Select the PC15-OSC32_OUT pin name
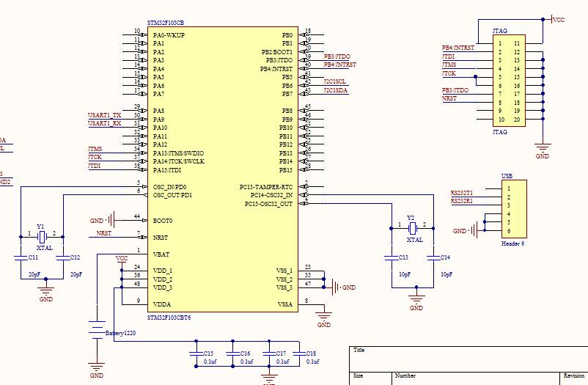Image resolution: width=588 pixels, height=385 pixels. pyautogui.click(x=269, y=204)
